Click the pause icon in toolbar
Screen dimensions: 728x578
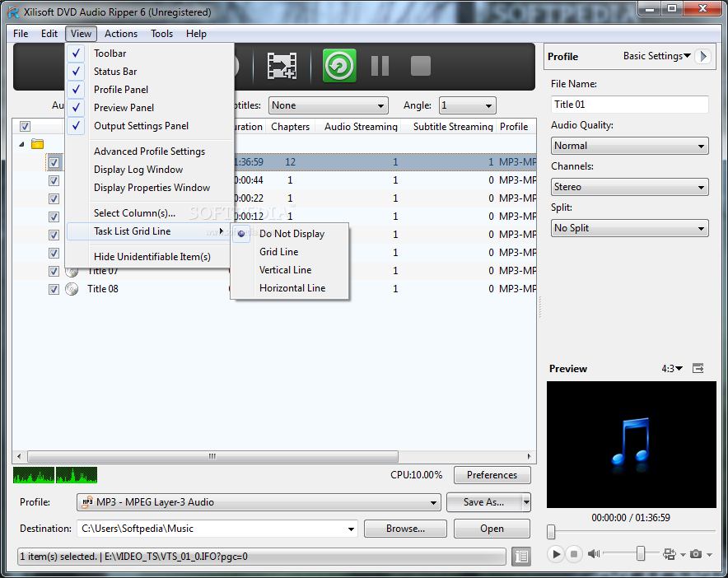coord(380,66)
